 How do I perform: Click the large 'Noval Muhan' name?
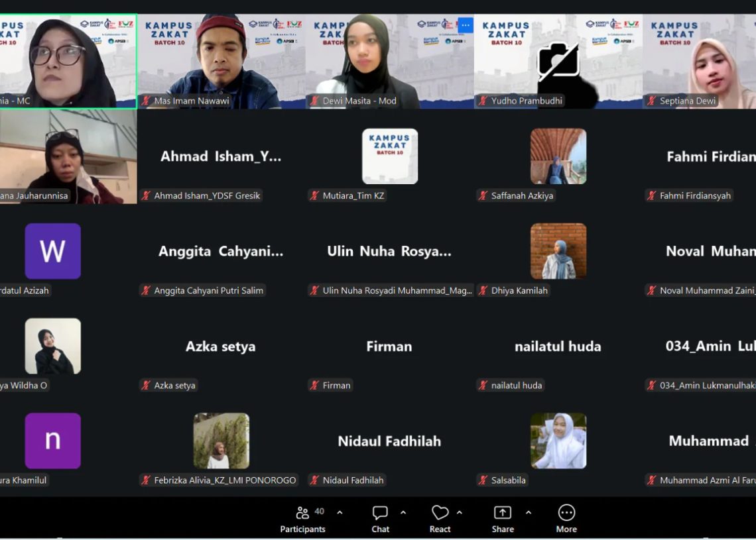pyautogui.click(x=711, y=251)
